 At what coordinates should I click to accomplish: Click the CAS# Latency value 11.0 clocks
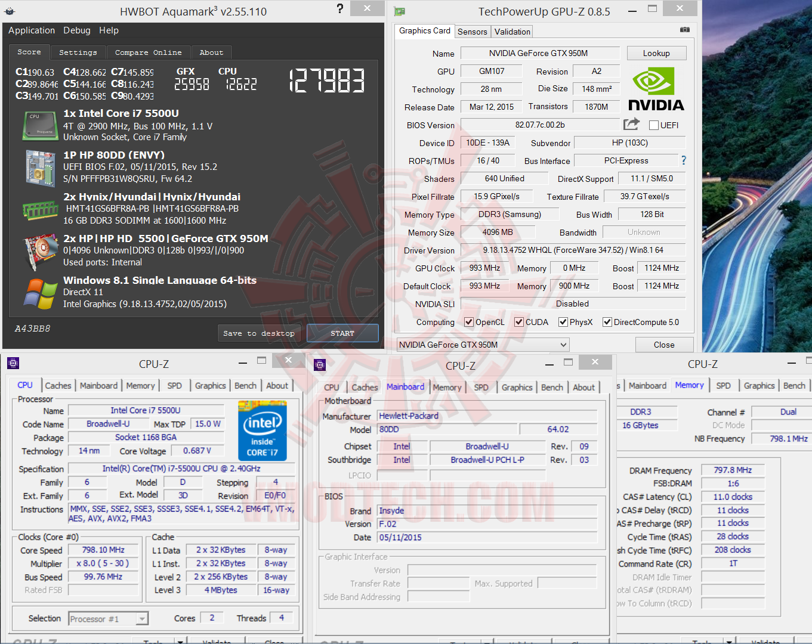coord(733,497)
